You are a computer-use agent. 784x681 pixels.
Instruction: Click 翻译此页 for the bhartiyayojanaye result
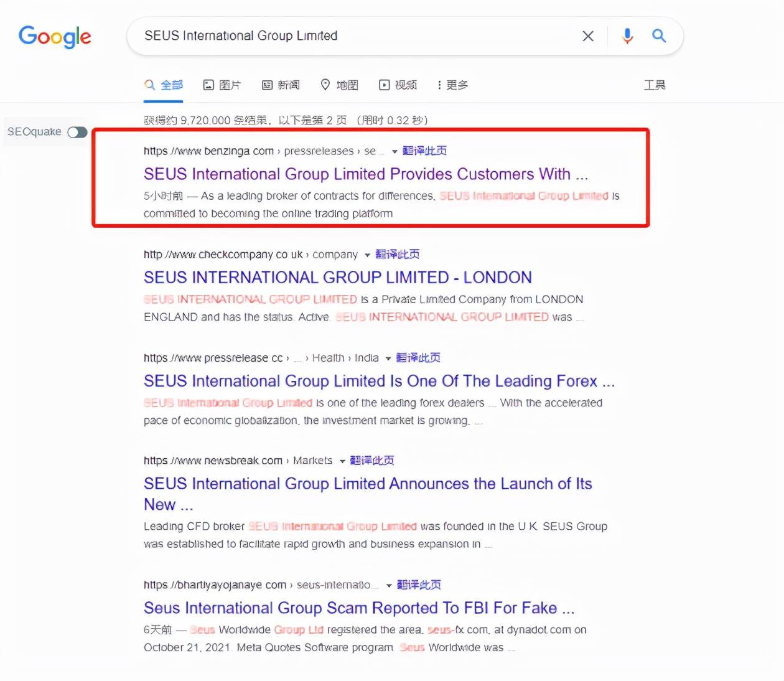(419, 585)
